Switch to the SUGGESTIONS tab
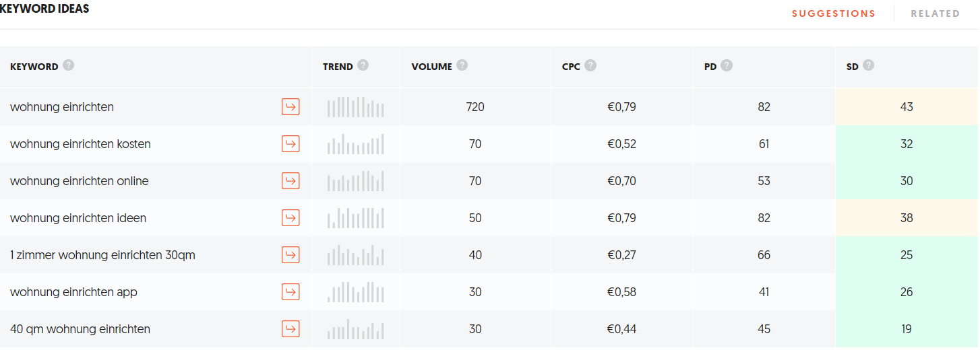The height and width of the screenshot is (350, 980). pos(834,13)
